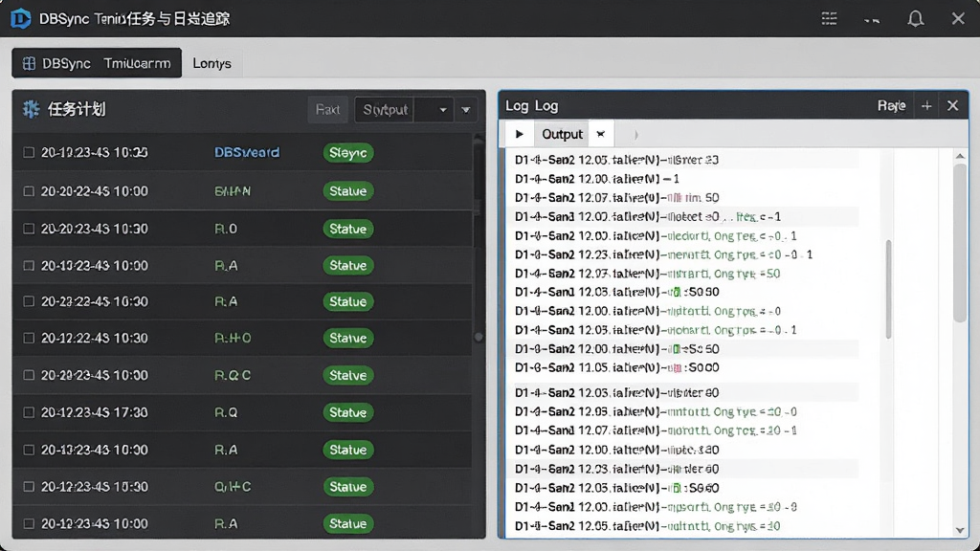
Task: Click the 任务计划 panel title
Action: [x=77, y=109]
